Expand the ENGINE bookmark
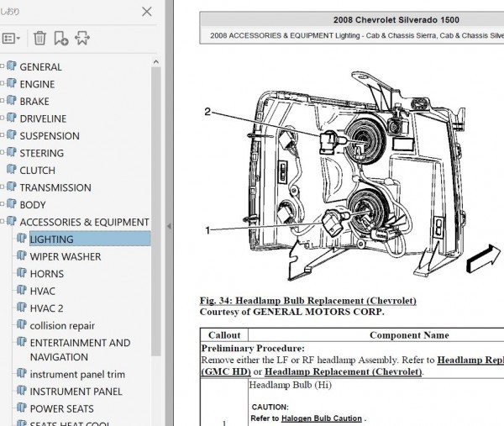Screen dimensions: 504x426 [3, 83]
